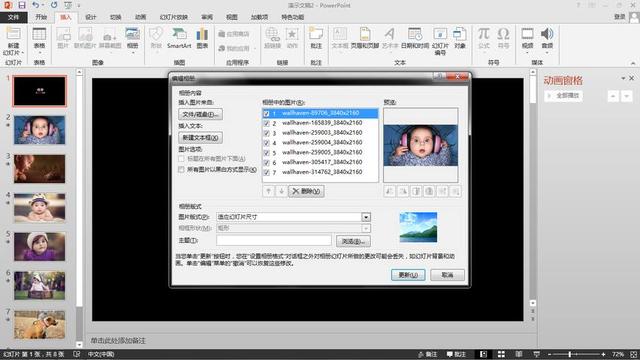Switch to Slide Sorter view in status bar
640x360 pixels.
click(x=501, y=354)
